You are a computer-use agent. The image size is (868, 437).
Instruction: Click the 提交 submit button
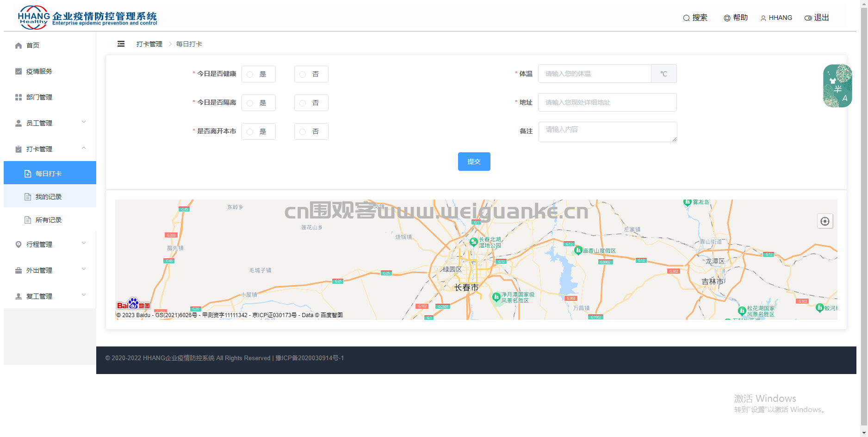tap(474, 162)
